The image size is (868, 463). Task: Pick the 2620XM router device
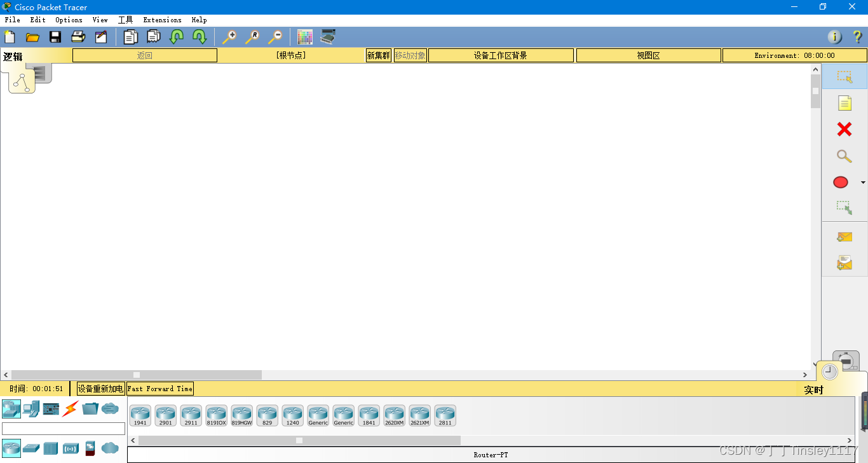coord(395,416)
